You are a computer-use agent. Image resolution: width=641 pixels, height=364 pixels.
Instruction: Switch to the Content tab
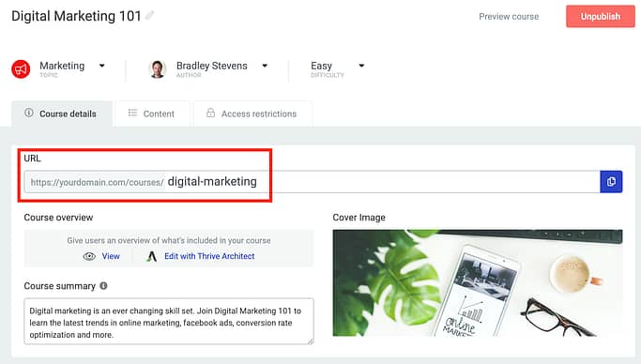pyautogui.click(x=152, y=114)
